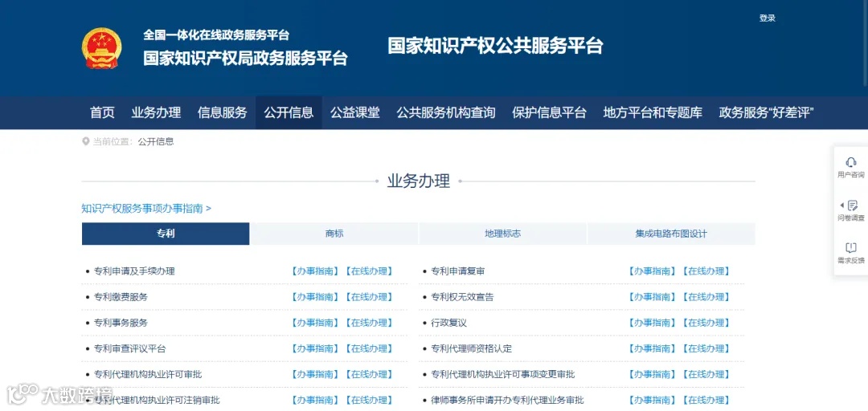Open 公益课堂 navigation menu item
This screenshot has width=868, height=411.
355,113
